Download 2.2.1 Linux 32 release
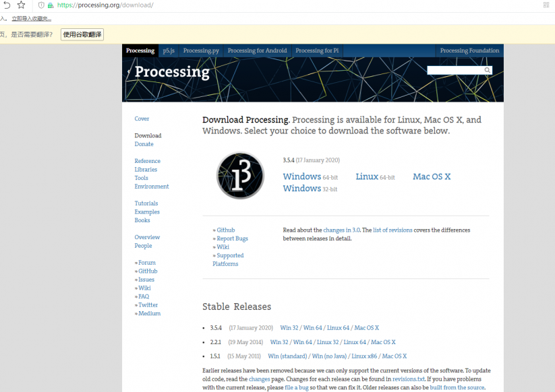This screenshot has width=555, height=392. pyautogui.click(x=328, y=342)
